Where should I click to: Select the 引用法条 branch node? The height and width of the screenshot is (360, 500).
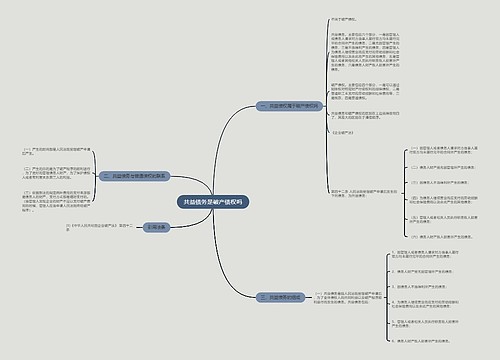coord(156,227)
